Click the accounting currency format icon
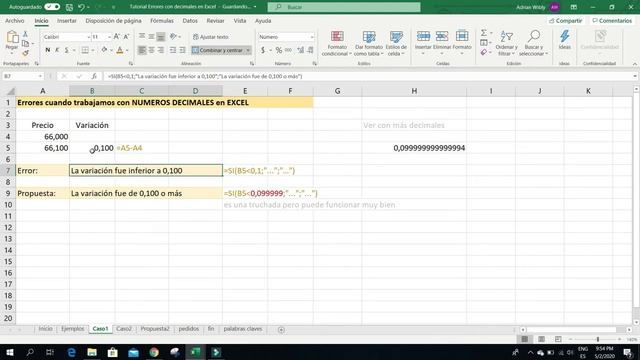 (263, 50)
